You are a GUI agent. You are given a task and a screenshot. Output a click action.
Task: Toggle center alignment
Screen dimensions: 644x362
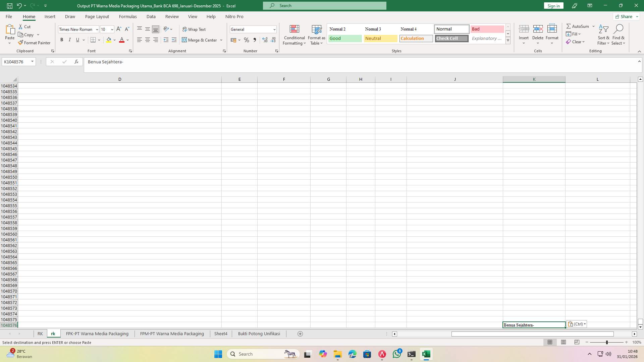pyautogui.click(x=148, y=40)
